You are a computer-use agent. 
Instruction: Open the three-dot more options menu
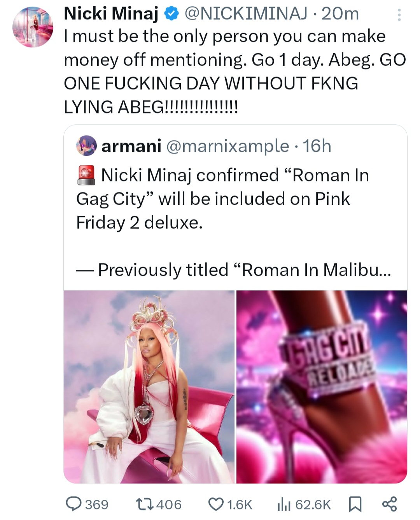399,15
